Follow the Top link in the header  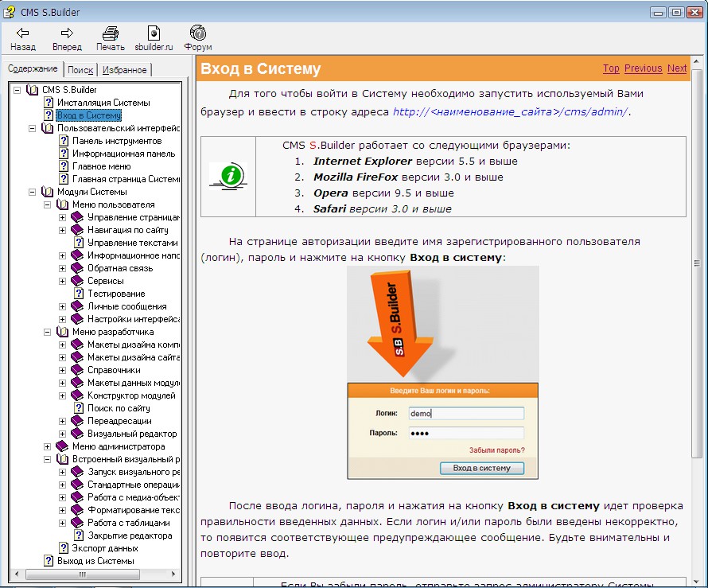[611, 68]
